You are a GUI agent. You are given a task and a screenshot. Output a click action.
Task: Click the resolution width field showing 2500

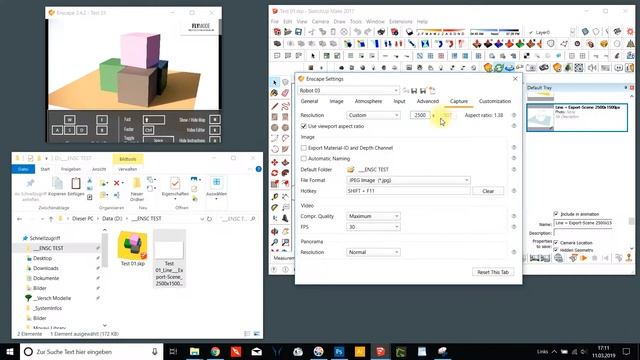420,115
